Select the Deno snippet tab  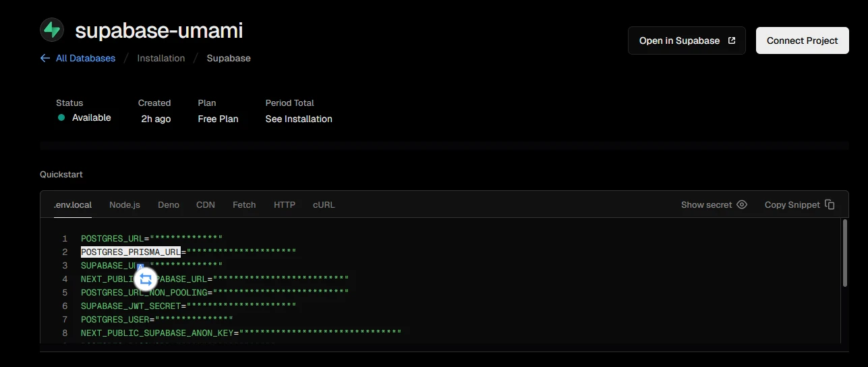(x=169, y=204)
